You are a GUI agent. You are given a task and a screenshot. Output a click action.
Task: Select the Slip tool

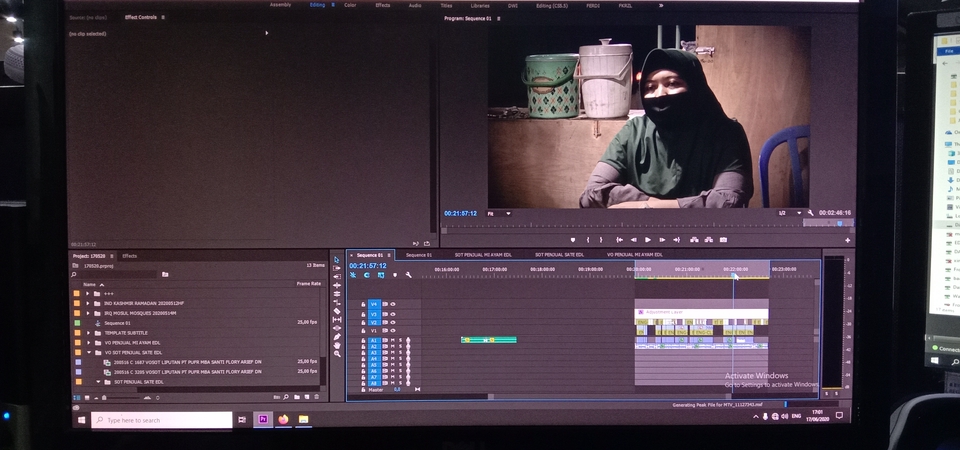(x=337, y=320)
